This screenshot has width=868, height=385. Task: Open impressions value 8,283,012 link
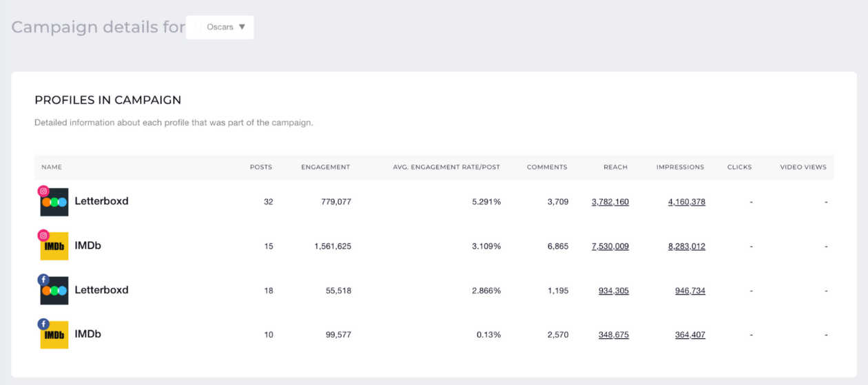686,246
